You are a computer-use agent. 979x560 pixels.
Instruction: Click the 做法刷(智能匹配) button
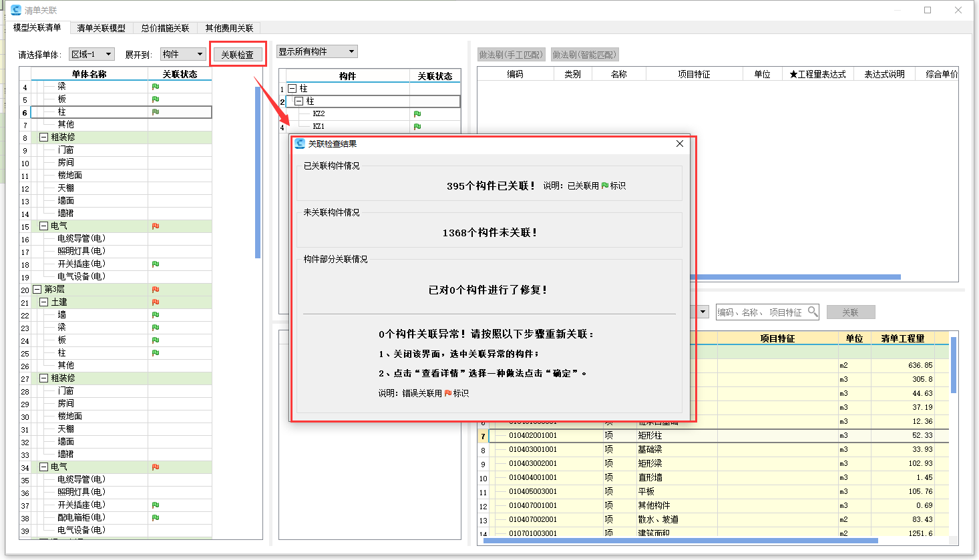(585, 55)
